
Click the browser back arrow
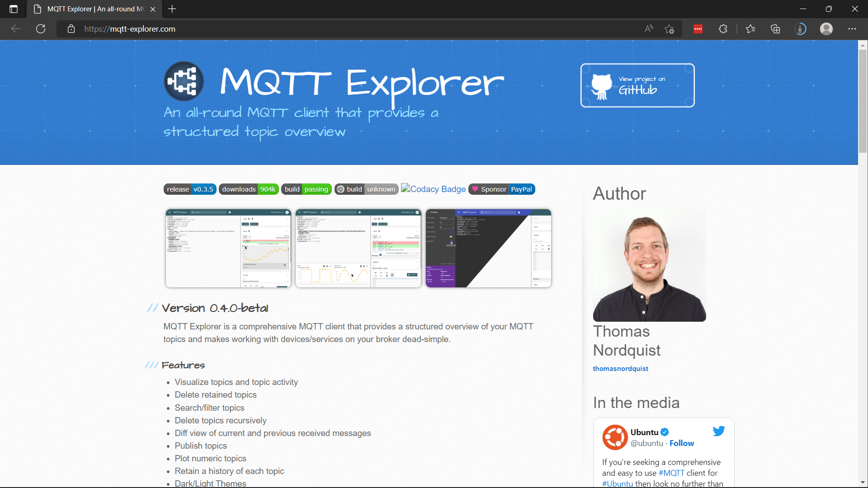click(x=16, y=29)
